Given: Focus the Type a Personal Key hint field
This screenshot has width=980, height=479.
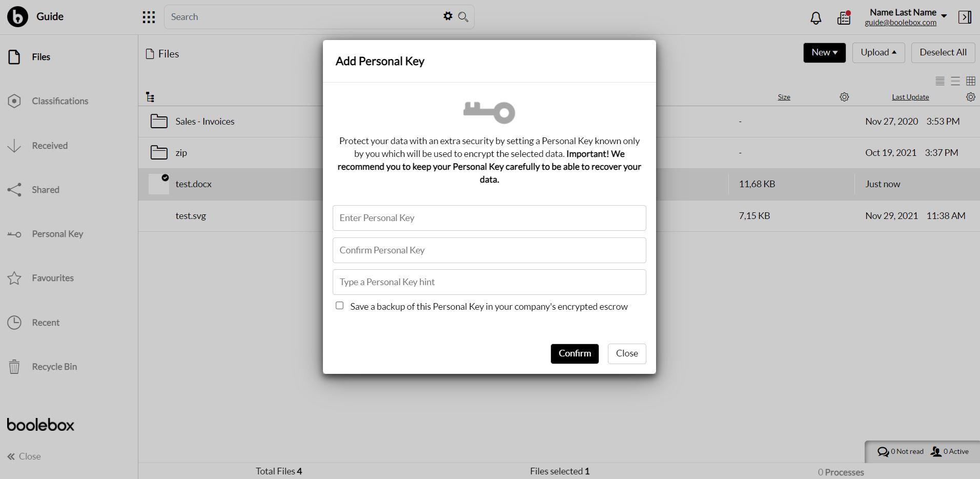Looking at the screenshot, I should coord(489,282).
